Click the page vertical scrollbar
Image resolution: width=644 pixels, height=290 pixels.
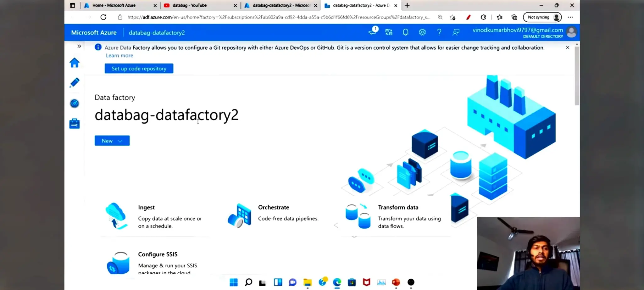tap(577, 75)
